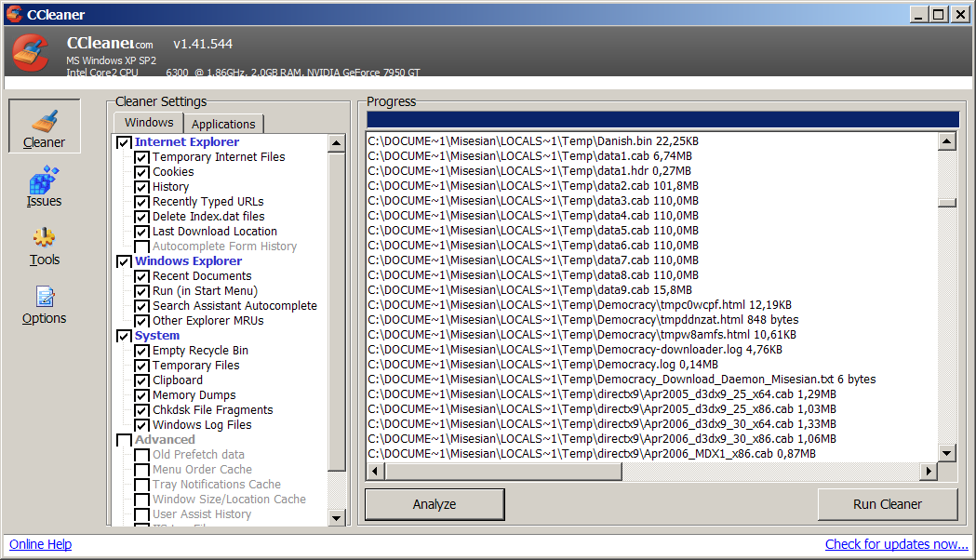Click the Analyze button
Screen dimensions: 976x560
click(435, 504)
